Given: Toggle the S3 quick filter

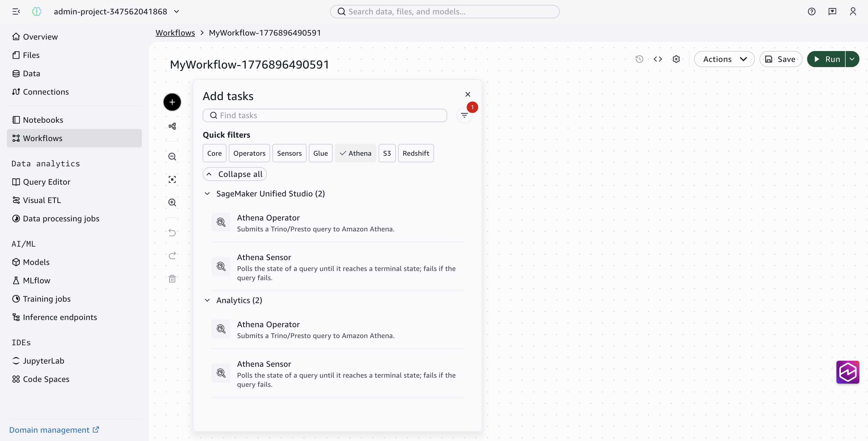Looking at the screenshot, I should point(387,153).
